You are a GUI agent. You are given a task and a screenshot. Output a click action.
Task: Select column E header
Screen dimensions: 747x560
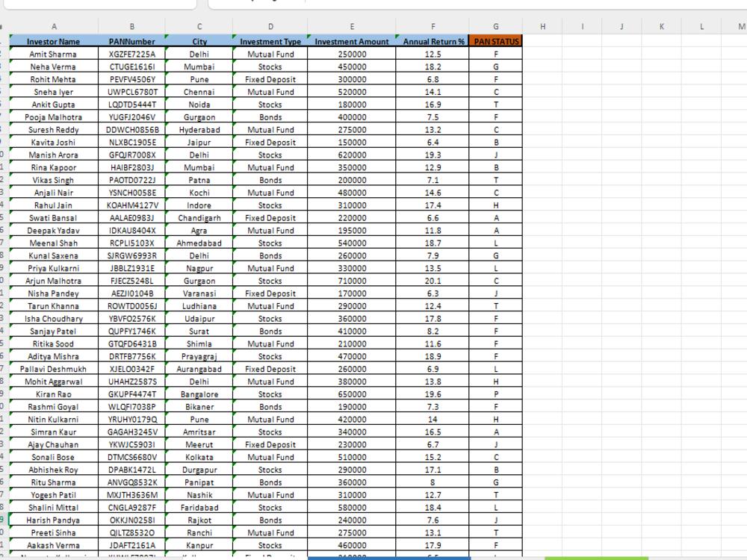352,27
